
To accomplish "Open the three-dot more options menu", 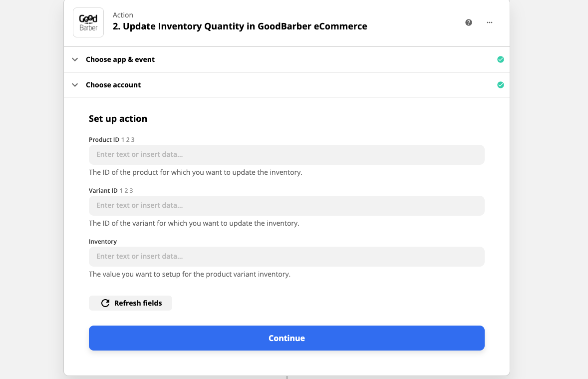I will click(490, 22).
